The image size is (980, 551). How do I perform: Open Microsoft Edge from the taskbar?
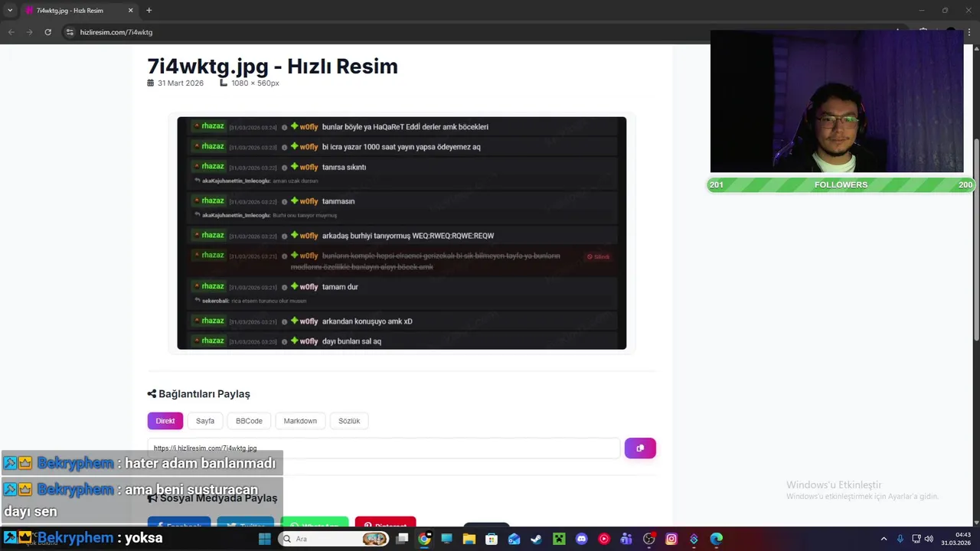717,539
